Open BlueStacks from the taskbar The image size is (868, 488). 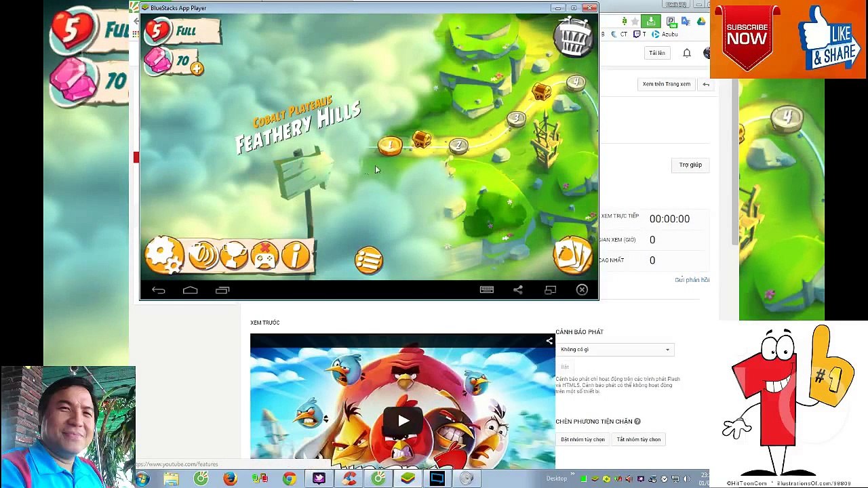point(408,479)
